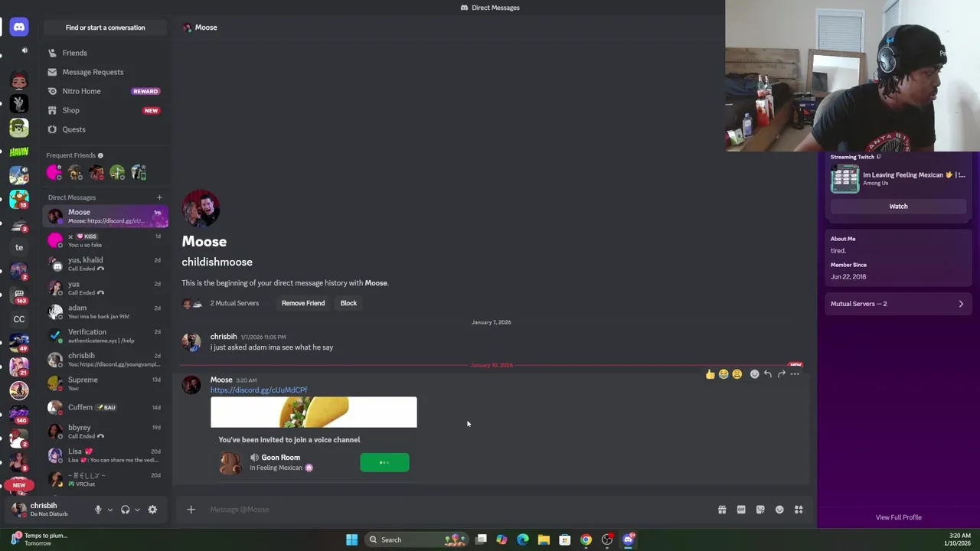Open more message options ellipsis

coord(795,374)
